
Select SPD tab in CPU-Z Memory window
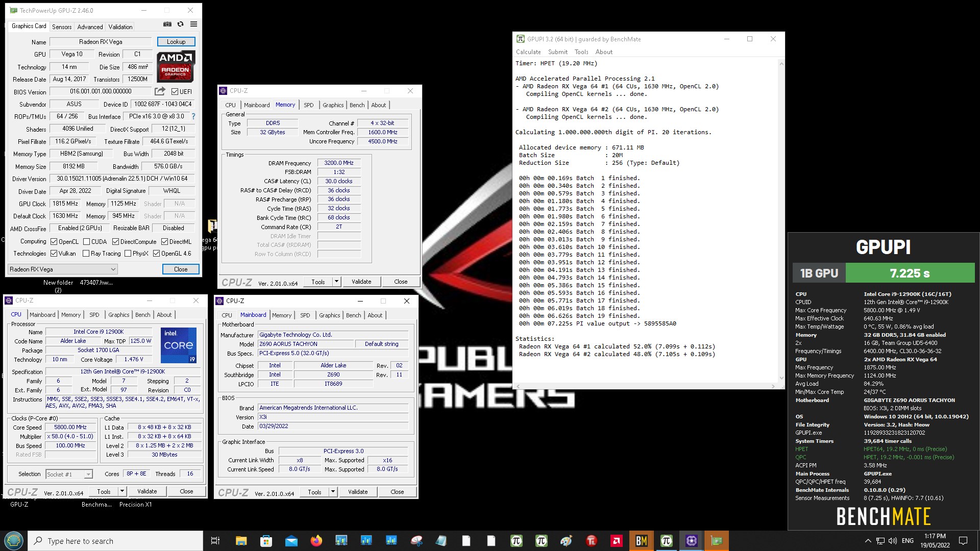point(309,105)
